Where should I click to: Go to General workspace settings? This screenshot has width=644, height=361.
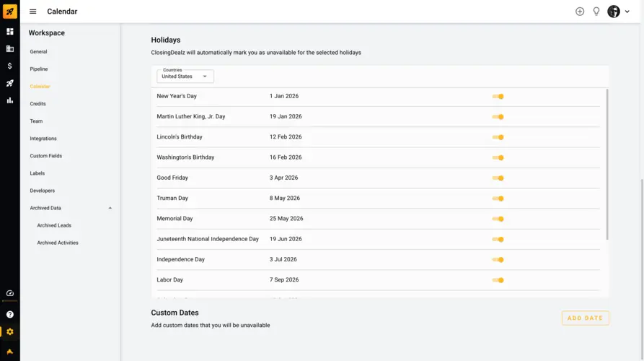point(38,52)
